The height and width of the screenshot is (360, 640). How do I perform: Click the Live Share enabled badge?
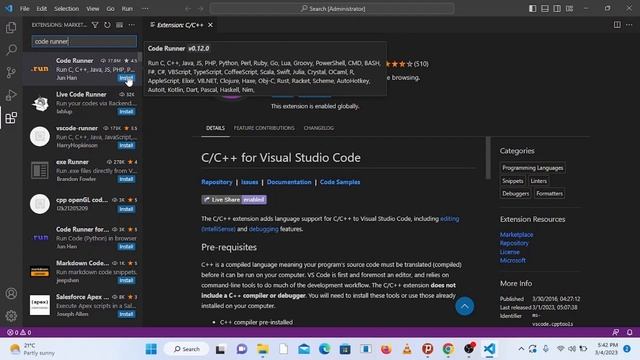pyautogui.click(x=234, y=200)
